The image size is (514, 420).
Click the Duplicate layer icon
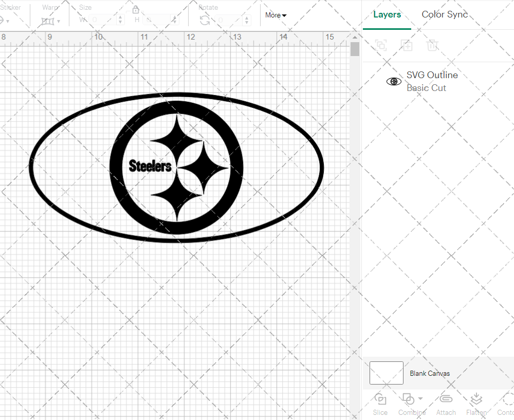click(407, 45)
